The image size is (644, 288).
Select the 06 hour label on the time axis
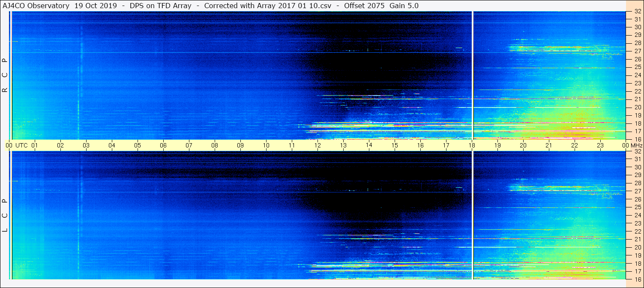coord(163,145)
